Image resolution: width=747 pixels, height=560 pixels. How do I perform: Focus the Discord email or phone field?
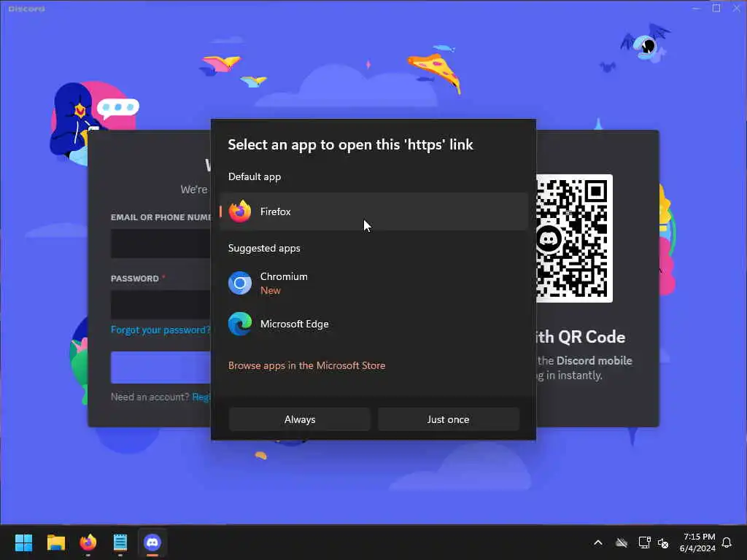point(161,244)
